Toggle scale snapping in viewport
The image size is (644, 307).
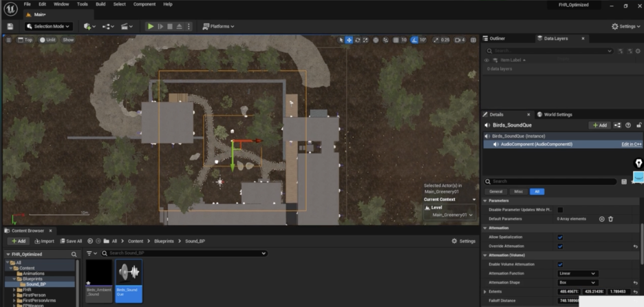[436, 40]
